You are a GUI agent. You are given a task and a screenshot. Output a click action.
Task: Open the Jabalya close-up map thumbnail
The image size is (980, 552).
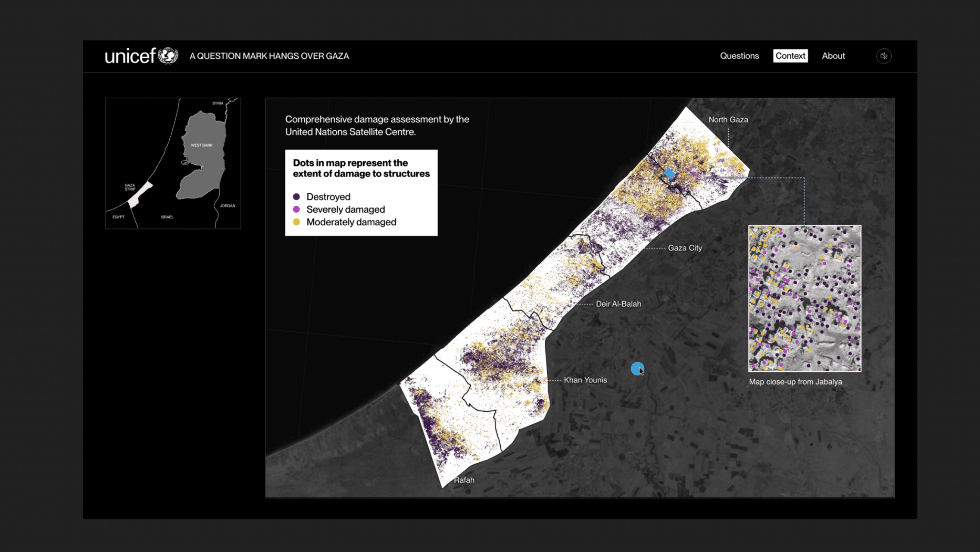(805, 298)
